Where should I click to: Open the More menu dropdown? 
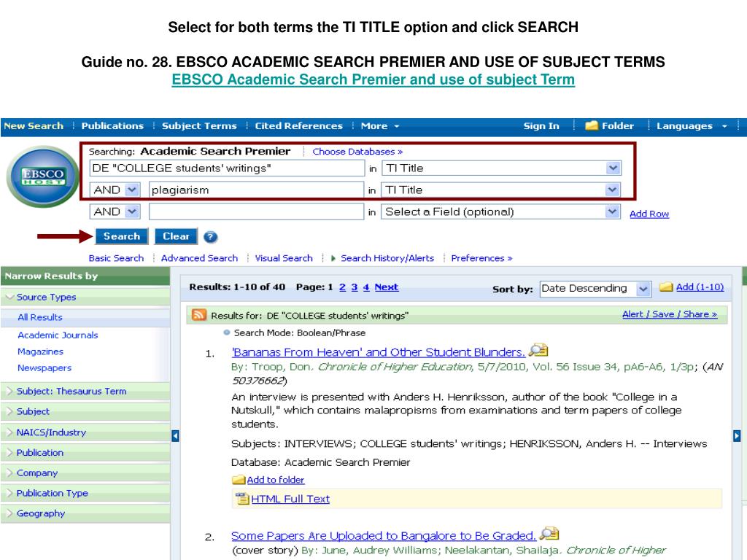point(379,126)
